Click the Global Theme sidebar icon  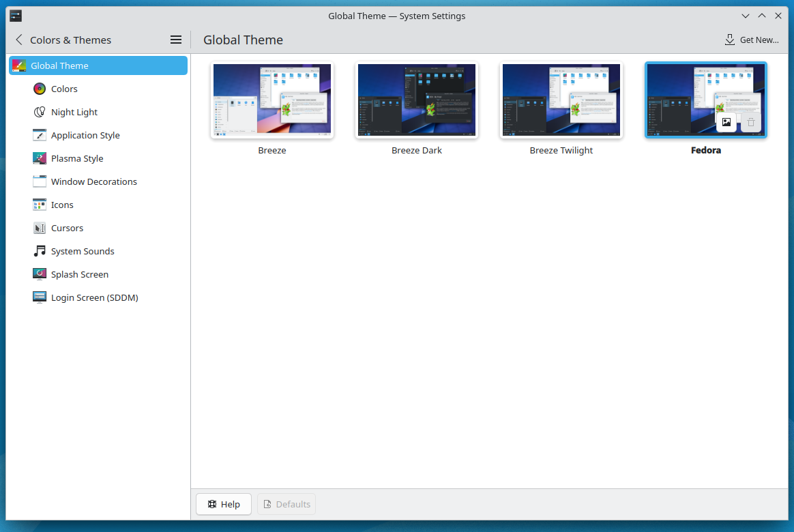[18, 65]
